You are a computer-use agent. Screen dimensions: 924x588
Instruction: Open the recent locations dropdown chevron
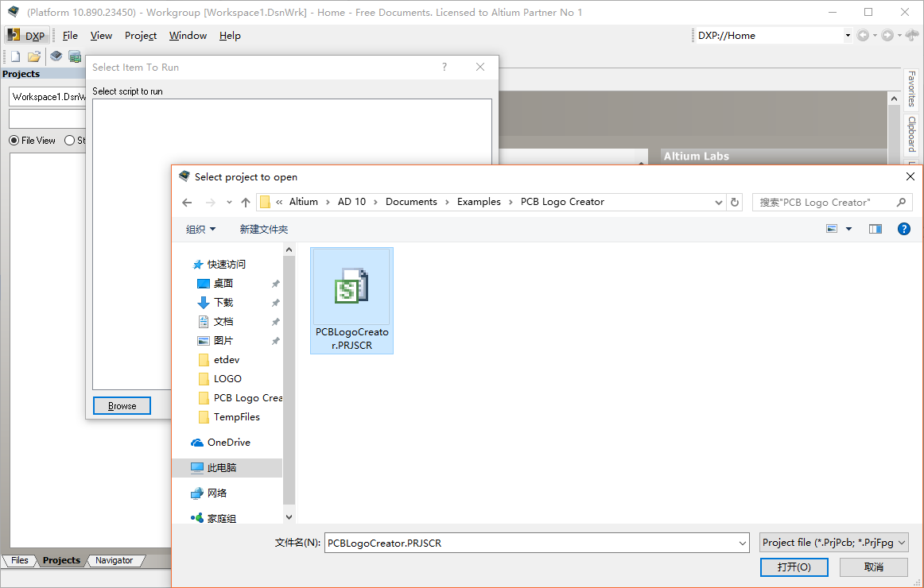click(x=229, y=203)
